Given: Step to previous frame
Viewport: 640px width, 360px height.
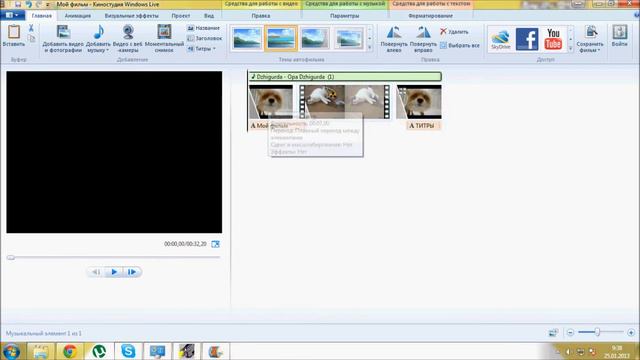Looking at the screenshot, I should pos(96,272).
